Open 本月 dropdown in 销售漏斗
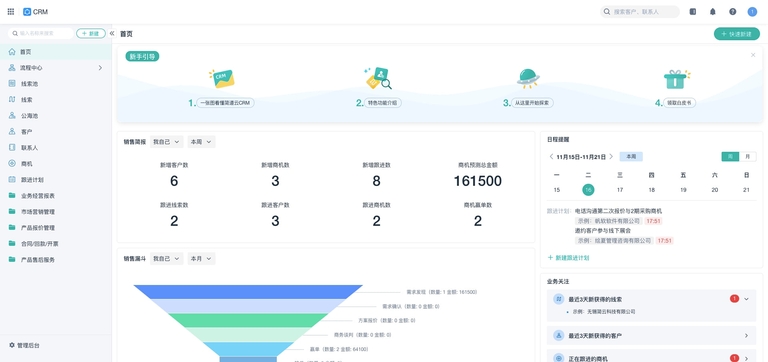This screenshot has width=768, height=362. [201, 259]
